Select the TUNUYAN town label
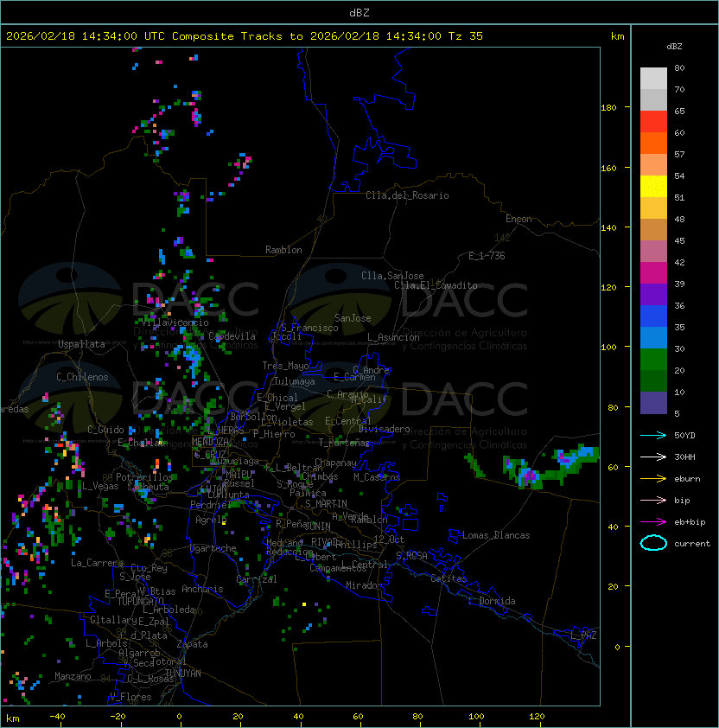The image size is (719, 728). tap(183, 674)
